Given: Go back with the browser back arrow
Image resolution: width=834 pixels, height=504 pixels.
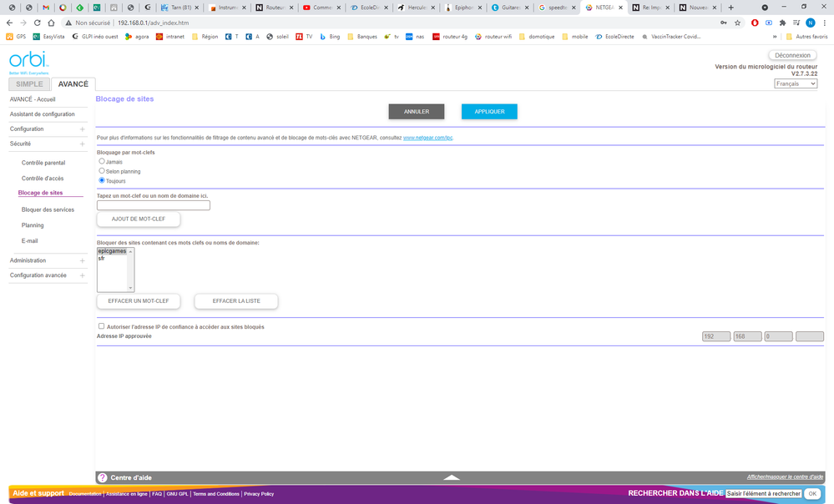Looking at the screenshot, I should coord(9,23).
